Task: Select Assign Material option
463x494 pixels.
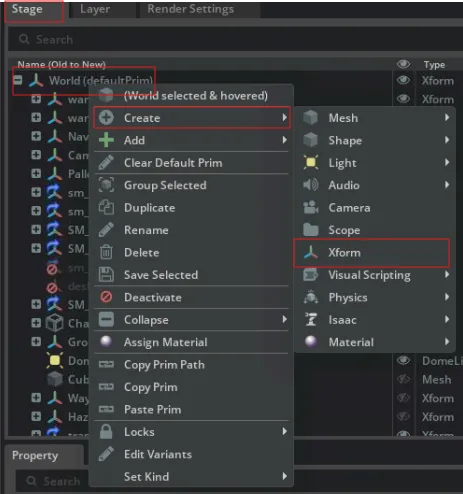Action: click(x=191, y=342)
